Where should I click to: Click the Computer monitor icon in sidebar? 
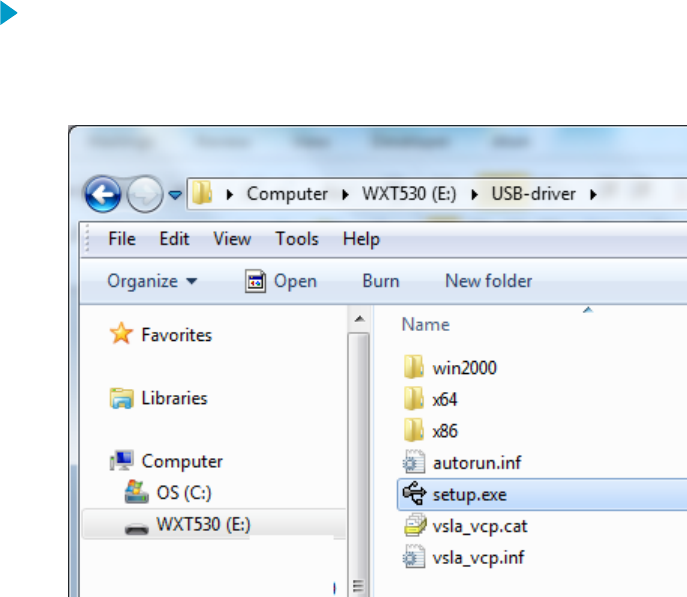point(121,460)
